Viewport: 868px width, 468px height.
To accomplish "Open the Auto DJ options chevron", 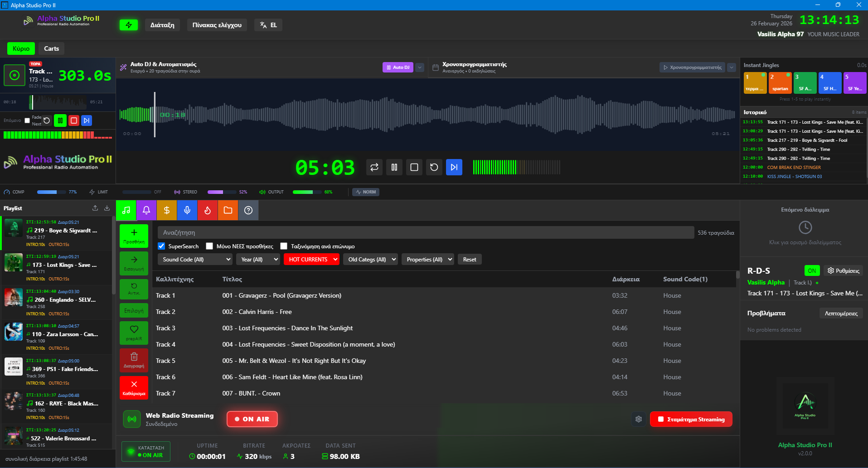I will [x=419, y=67].
